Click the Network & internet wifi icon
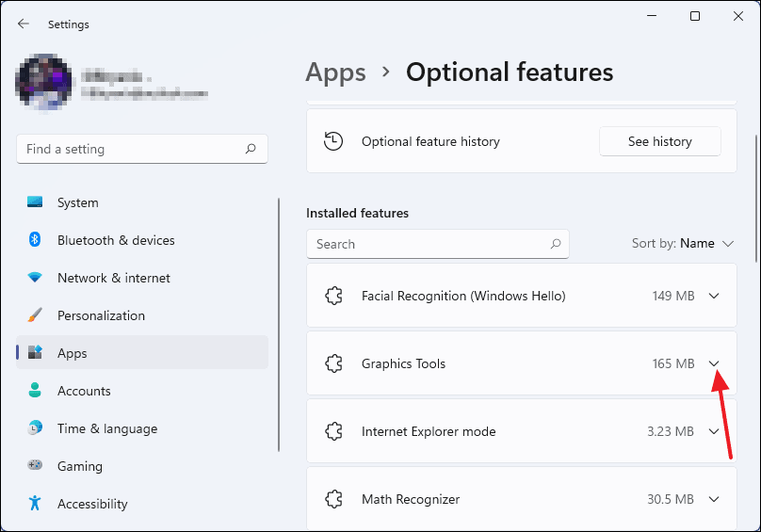The height and width of the screenshot is (532, 761). click(35, 278)
